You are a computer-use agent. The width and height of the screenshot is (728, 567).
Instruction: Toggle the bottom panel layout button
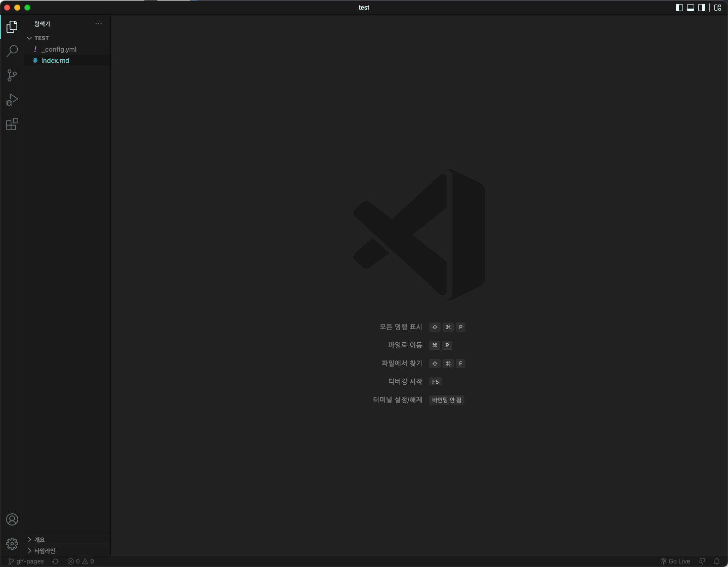[691, 8]
